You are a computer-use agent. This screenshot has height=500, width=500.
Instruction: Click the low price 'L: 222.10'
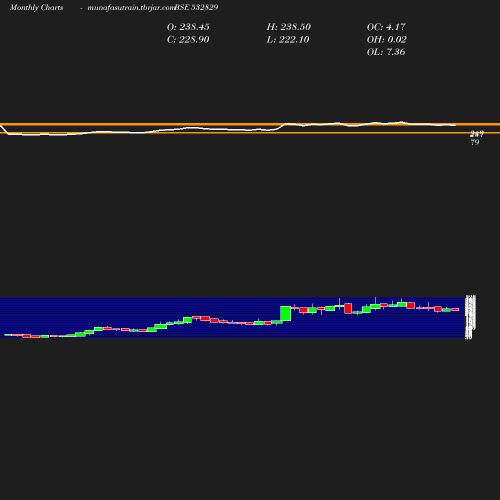[288, 40]
